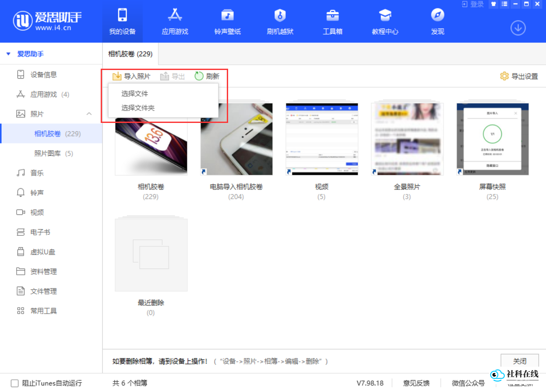
Task: Open the 最近删除 album thumbnail
Action: (x=151, y=255)
